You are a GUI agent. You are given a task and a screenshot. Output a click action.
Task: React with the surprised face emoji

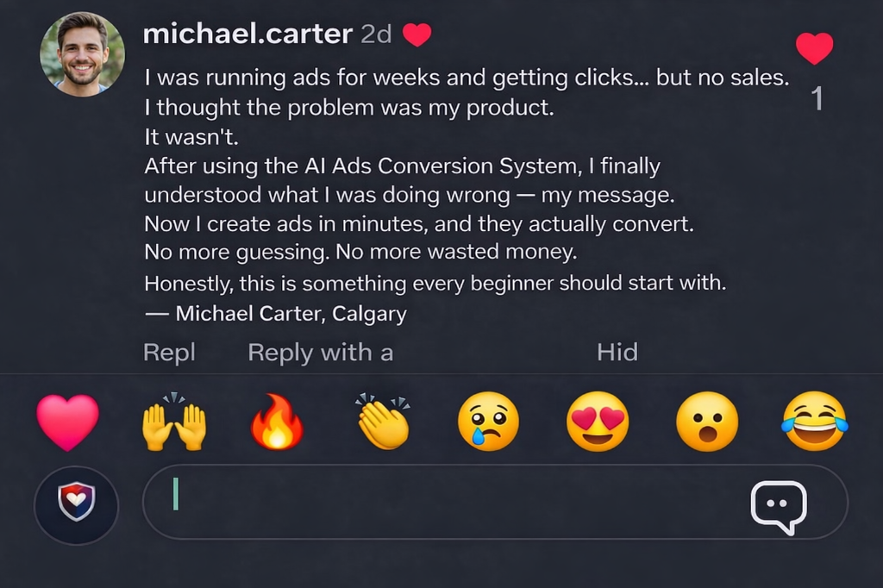click(705, 422)
